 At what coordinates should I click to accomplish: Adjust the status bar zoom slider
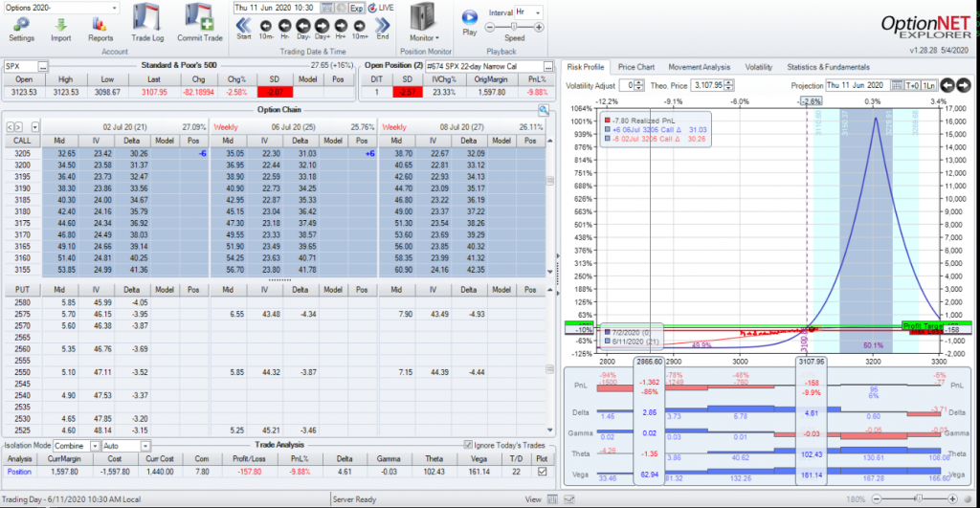918,498
